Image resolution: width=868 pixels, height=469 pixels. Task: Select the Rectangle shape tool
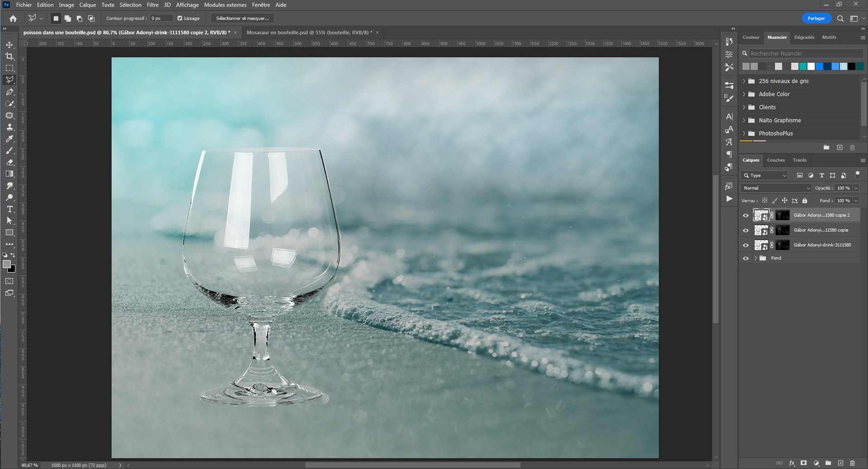(9, 233)
